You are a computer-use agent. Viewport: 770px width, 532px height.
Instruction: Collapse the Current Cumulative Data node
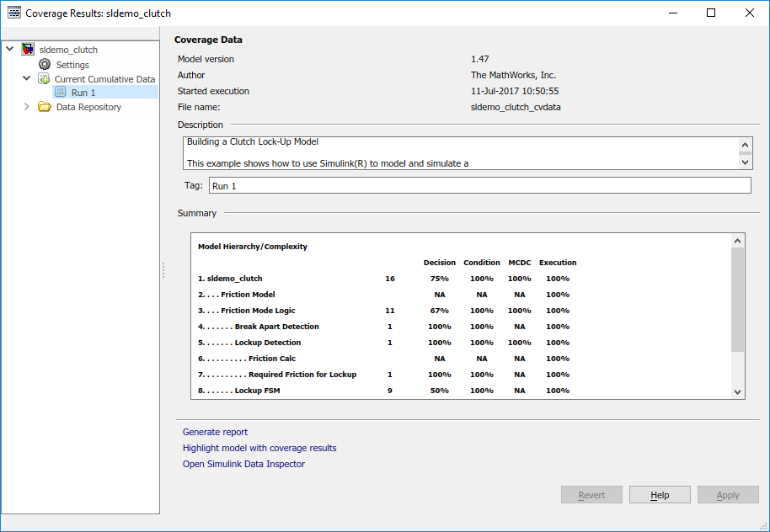pyautogui.click(x=27, y=79)
